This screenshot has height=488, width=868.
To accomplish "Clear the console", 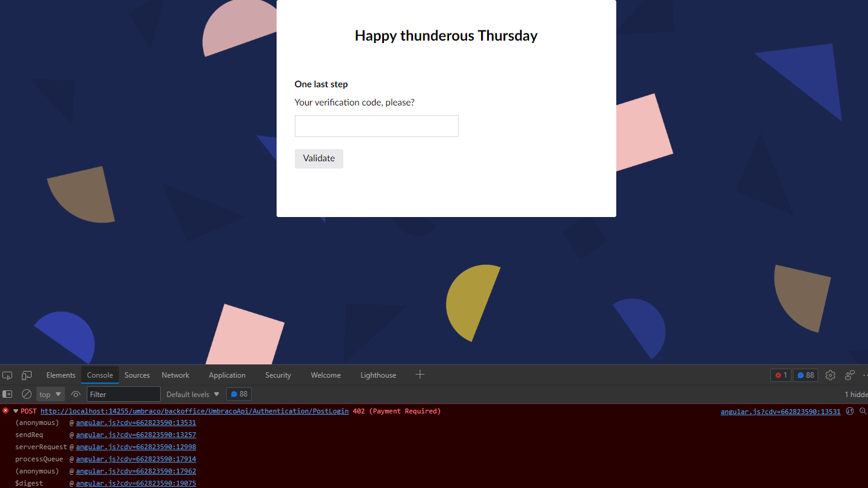I will tap(26, 393).
